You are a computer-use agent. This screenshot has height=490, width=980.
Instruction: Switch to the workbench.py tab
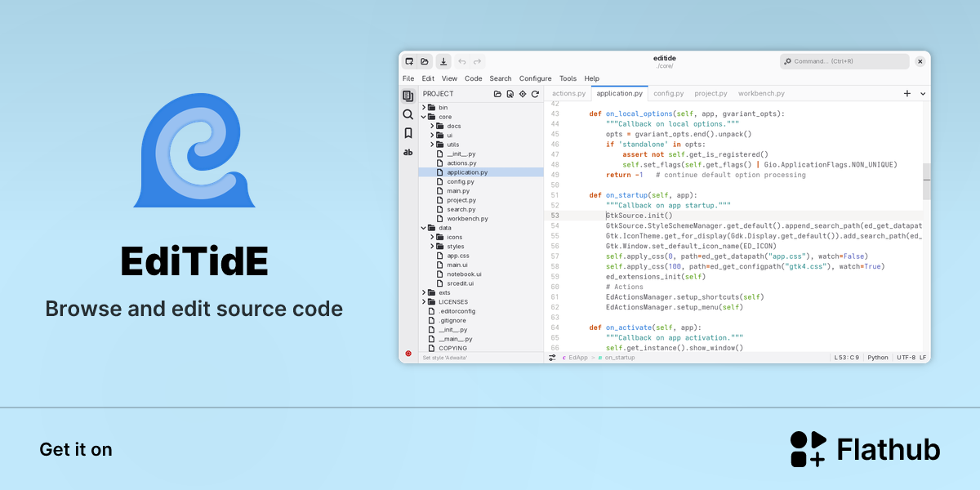(761, 94)
